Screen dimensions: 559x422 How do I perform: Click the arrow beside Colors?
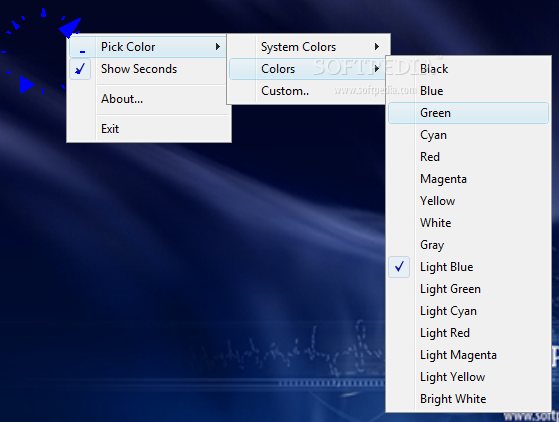tap(376, 68)
